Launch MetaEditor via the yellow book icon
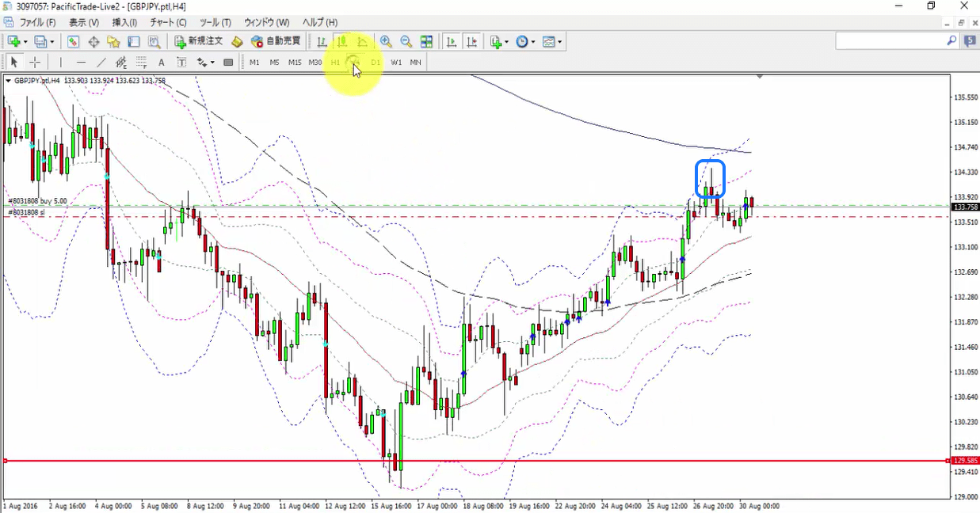The image size is (980, 513). (237, 41)
